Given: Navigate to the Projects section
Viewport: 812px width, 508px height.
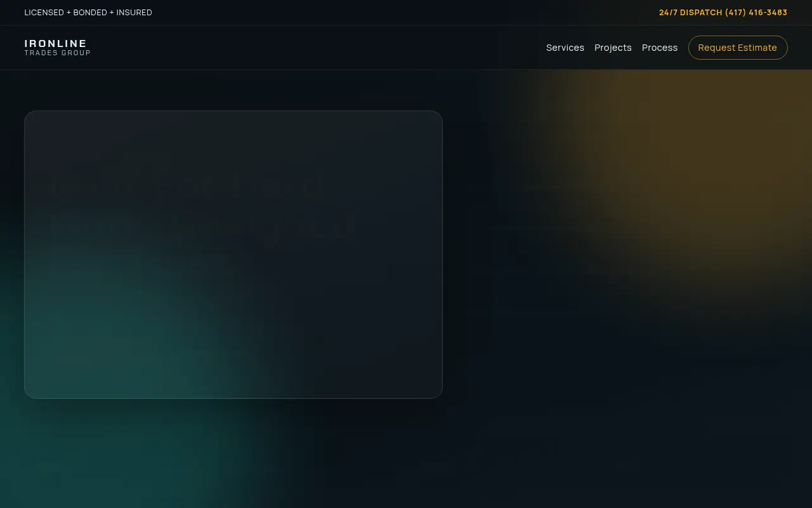Looking at the screenshot, I should pos(613,48).
